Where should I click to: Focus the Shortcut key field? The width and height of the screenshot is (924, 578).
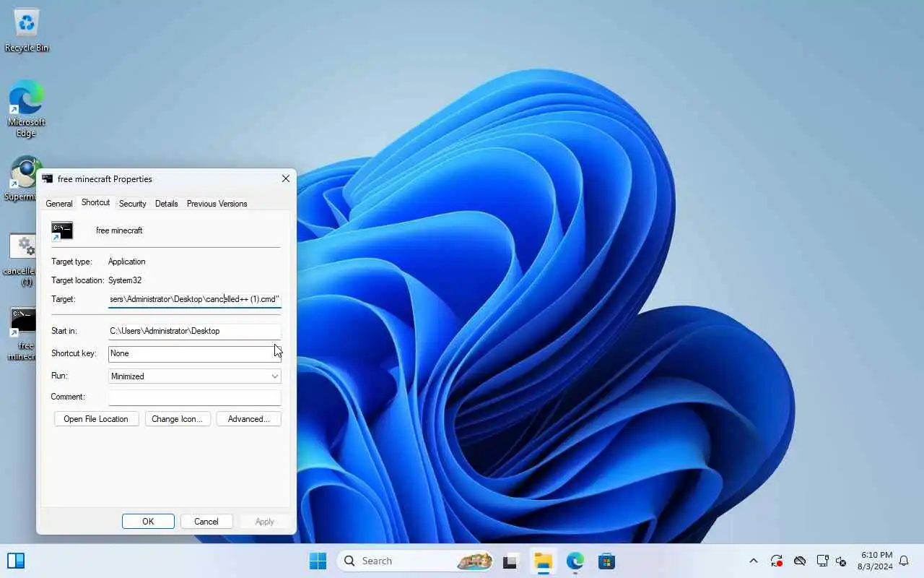[x=194, y=353]
